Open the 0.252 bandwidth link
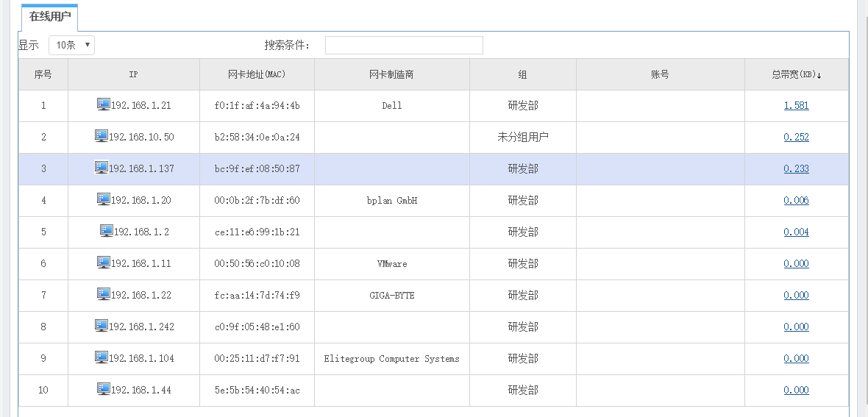The height and width of the screenshot is (417, 868). click(796, 137)
